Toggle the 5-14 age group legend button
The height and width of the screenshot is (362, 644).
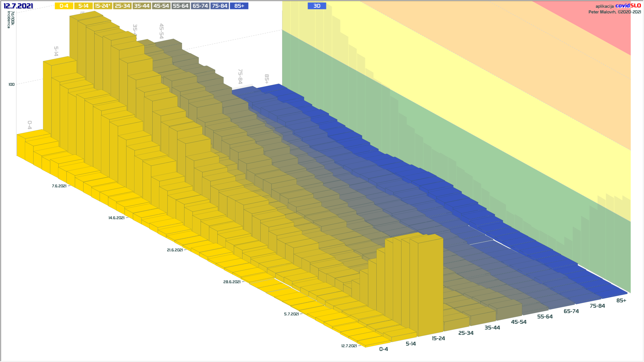[83, 6]
